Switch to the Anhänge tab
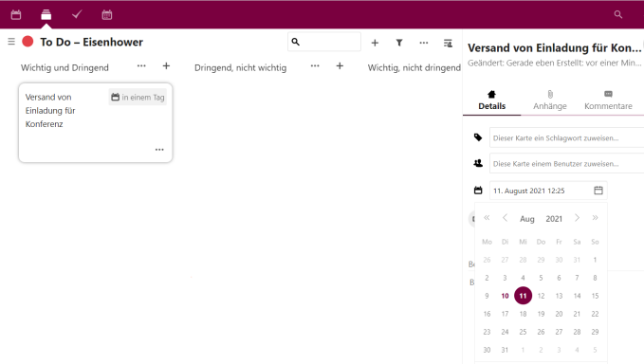644x364 pixels. coord(549,100)
